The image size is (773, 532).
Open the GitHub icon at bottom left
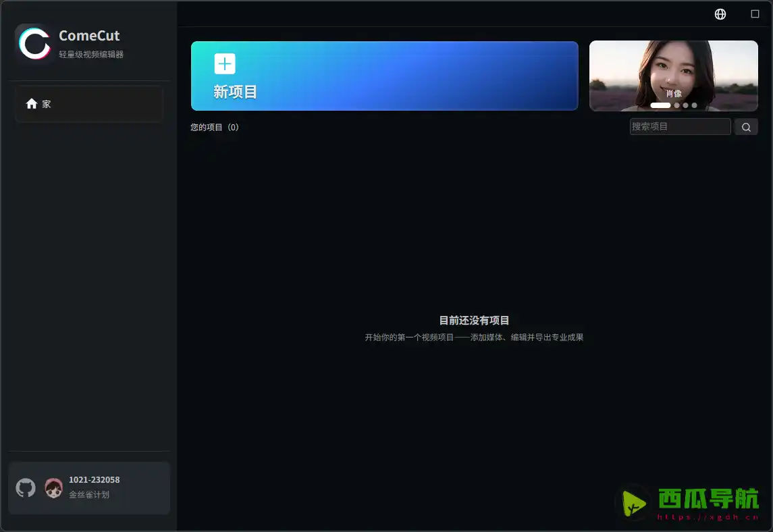(x=25, y=487)
